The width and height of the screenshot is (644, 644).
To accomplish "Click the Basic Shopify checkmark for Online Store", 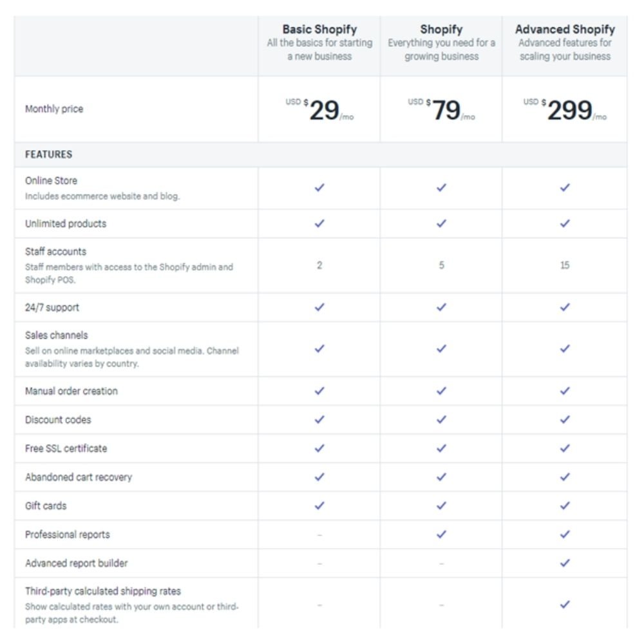I will 319,187.
